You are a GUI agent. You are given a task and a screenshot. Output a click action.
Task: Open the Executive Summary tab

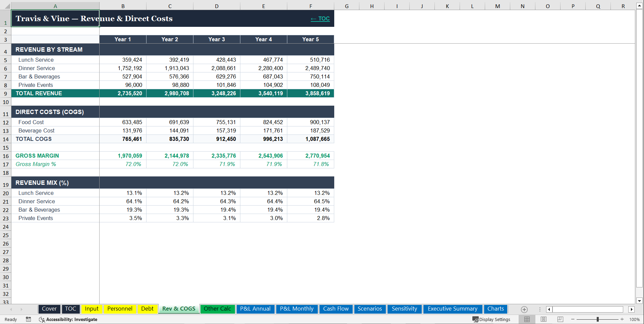click(452, 309)
